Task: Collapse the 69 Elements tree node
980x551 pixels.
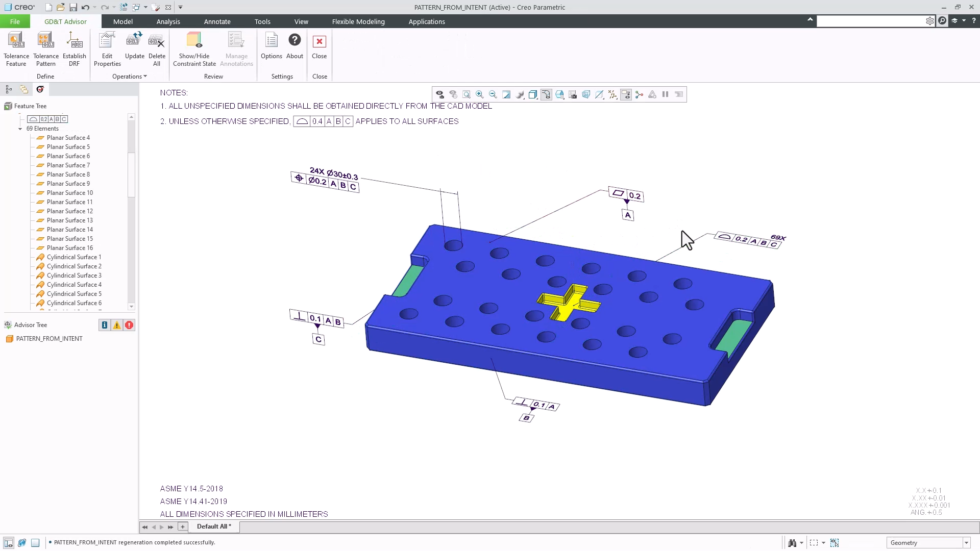Action: (x=20, y=128)
